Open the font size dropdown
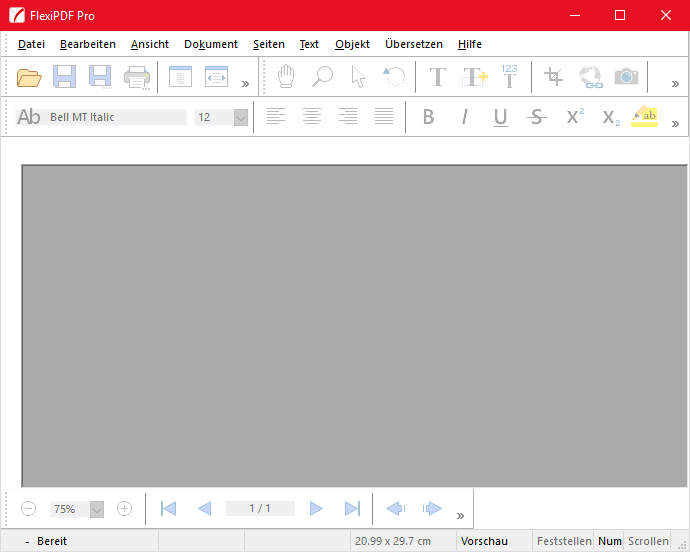Image resolution: width=690 pixels, height=552 pixels. (240, 117)
